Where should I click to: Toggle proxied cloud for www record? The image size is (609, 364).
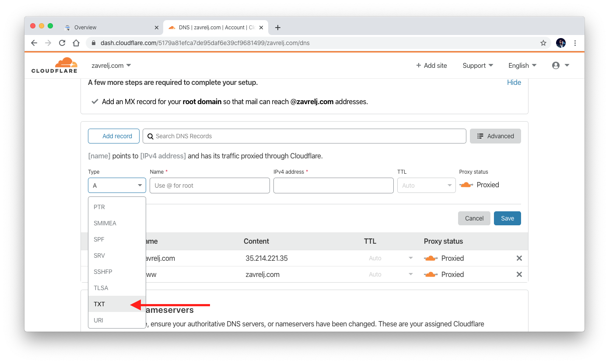tap(431, 274)
